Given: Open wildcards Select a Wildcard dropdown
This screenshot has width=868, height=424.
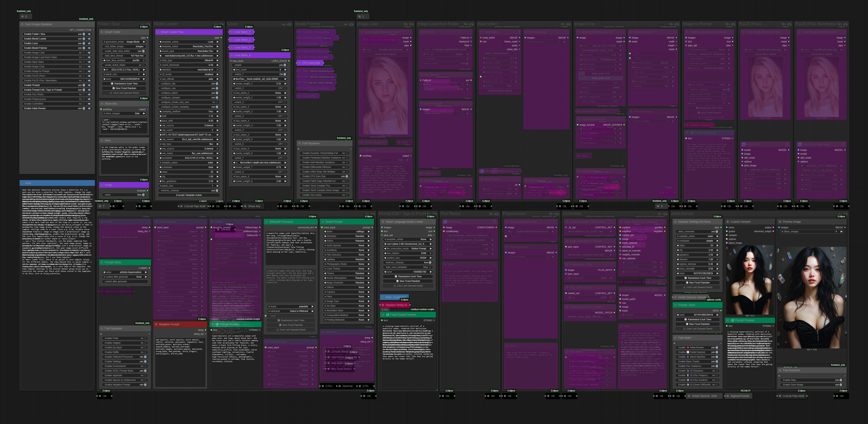Looking at the screenshot, I should [x=291, y=311].
